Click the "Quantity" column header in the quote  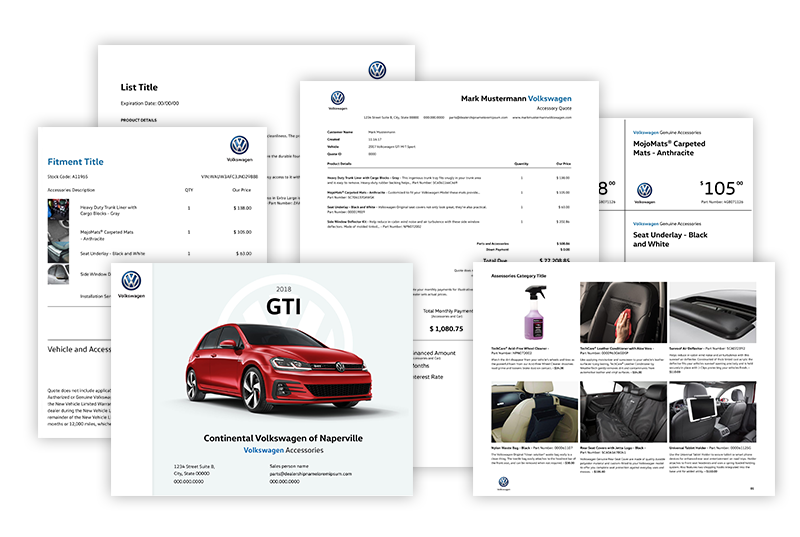click(x=521, y=164)
